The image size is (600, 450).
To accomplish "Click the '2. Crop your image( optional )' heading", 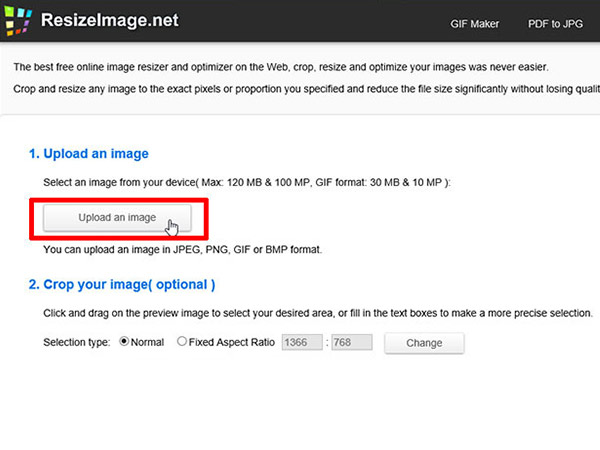I will [122, 285].
